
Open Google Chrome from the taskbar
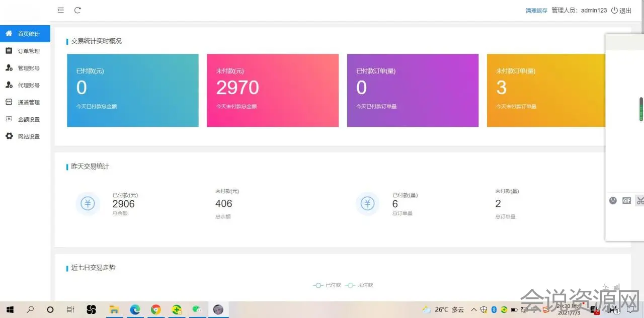[x=156, y=310]
